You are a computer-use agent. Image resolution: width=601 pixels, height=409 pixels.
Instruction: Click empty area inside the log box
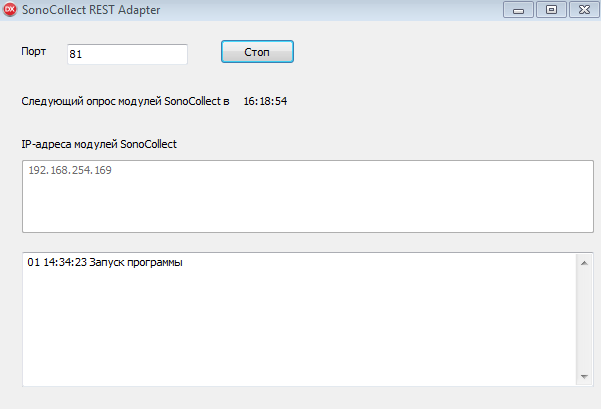click(x=300, y=330)
